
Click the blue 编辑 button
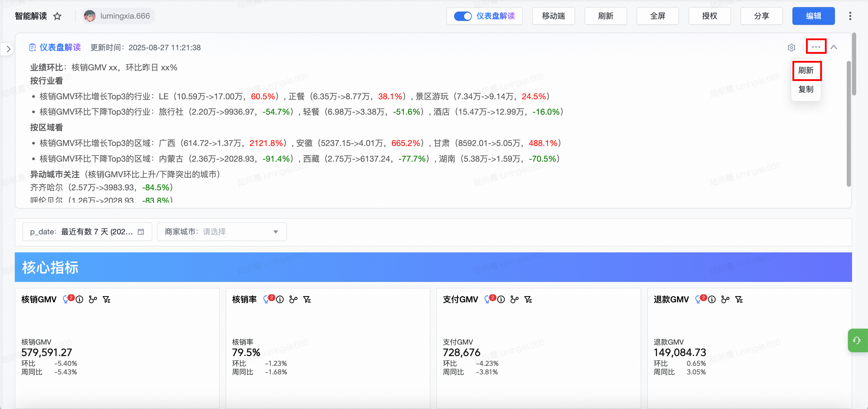point(813,16)
